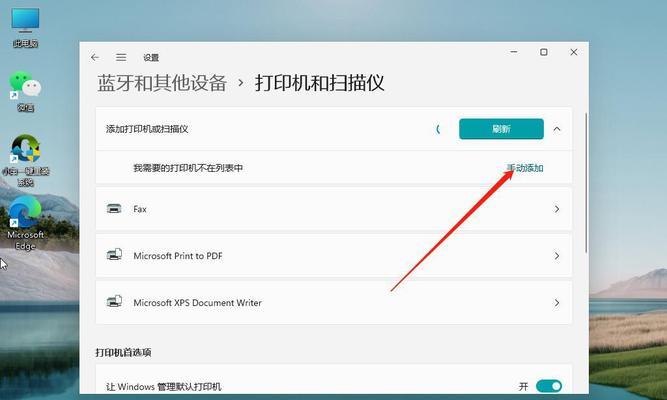The height and width of the screenshot is (400, 667).
Task: Click the Microsoft Print to PDF printer icon
Action: [114, 255]
